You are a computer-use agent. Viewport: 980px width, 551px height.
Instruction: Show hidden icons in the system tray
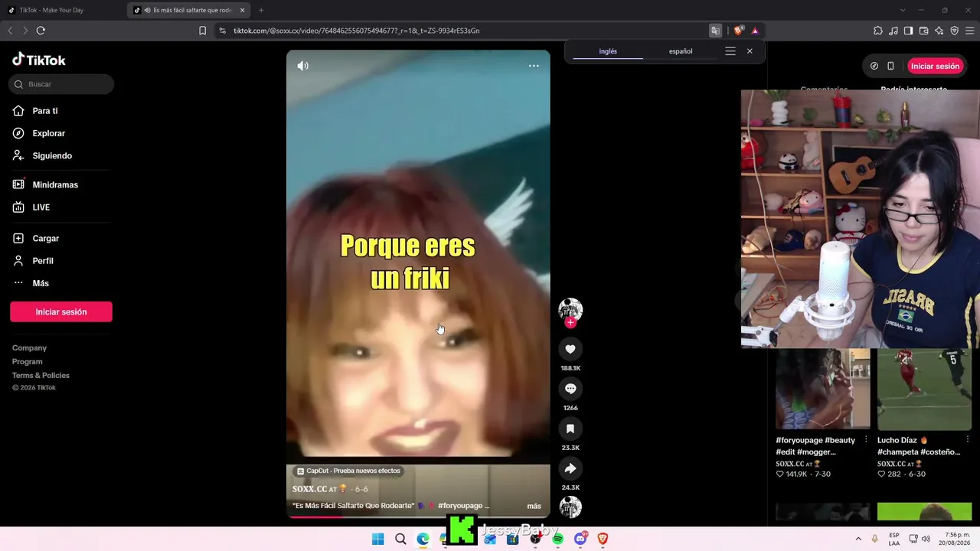(x=858, y=539)
